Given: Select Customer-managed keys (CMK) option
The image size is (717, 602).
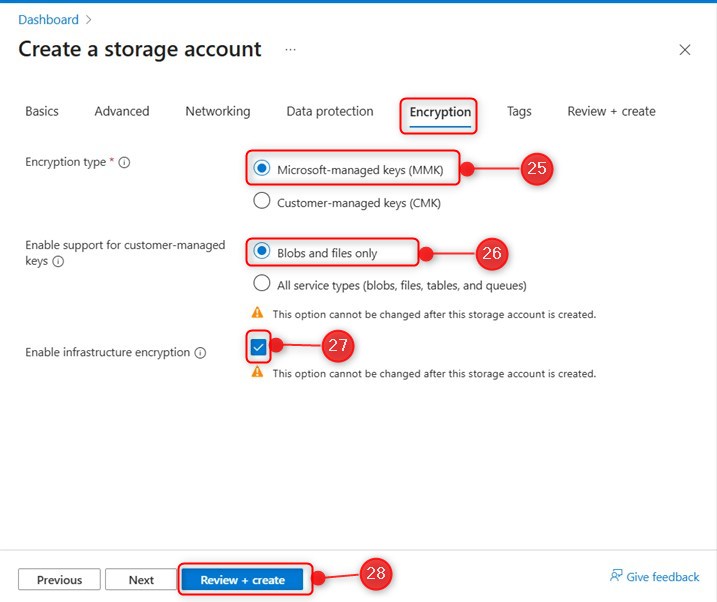Looking at the screenshot, I should (262, 201).
